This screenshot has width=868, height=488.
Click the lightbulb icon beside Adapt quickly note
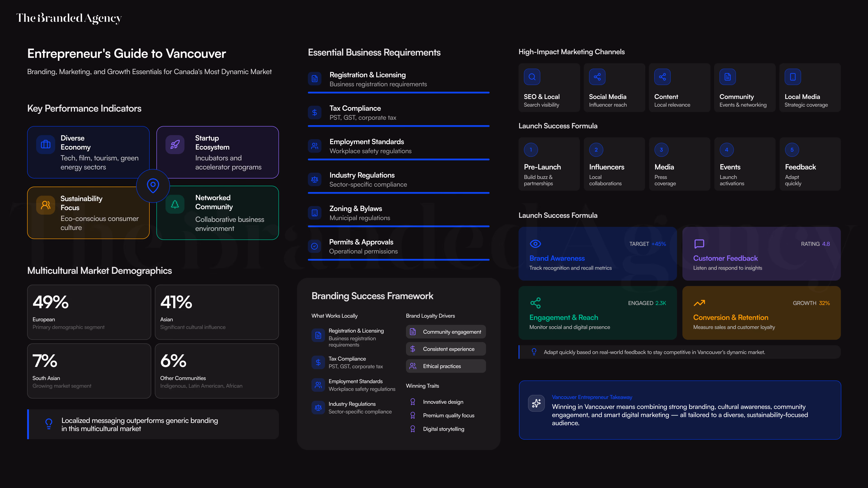click(x=534, y=352)
